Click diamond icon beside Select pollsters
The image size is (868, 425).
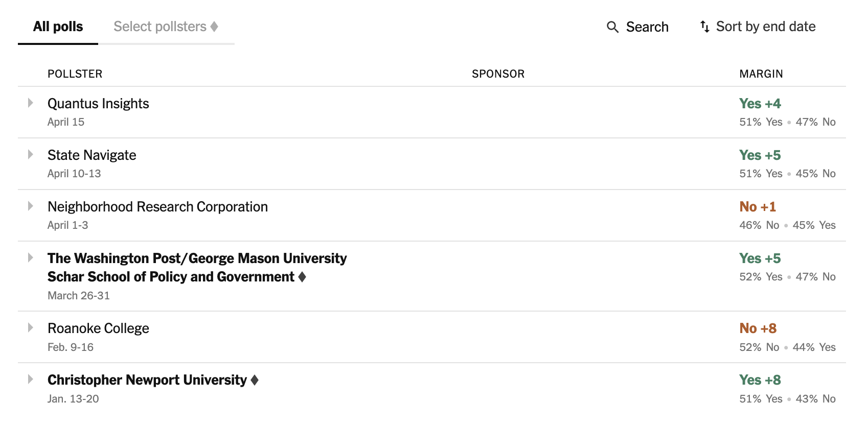tap(214, 27)
